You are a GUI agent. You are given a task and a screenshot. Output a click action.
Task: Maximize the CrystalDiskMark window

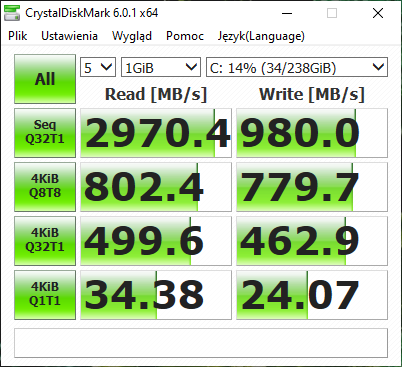click(332, 13)
